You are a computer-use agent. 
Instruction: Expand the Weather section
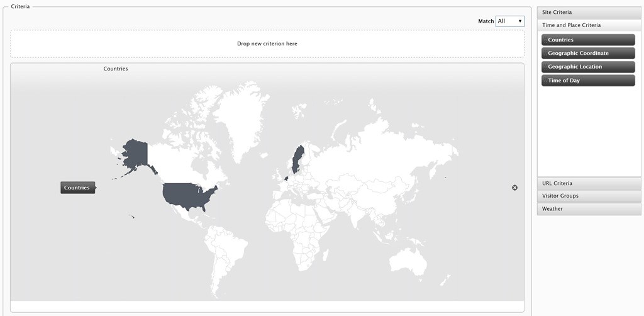(x=589, y=209)
